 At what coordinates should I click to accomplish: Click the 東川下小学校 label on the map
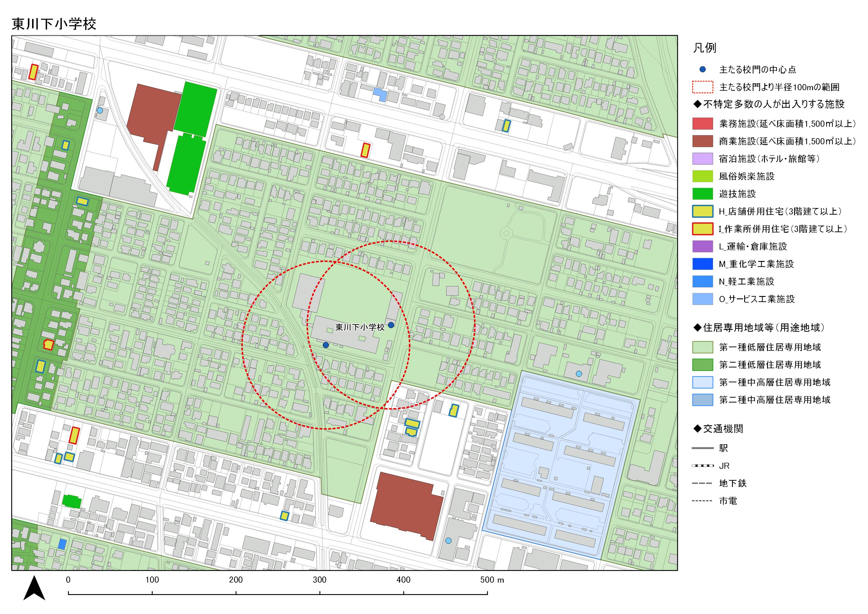[x=360, y=327]
